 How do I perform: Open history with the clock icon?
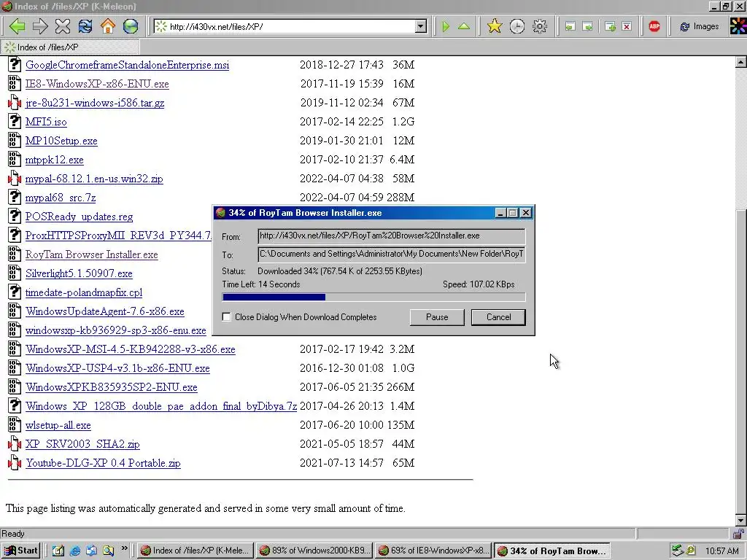pos(517,26)
